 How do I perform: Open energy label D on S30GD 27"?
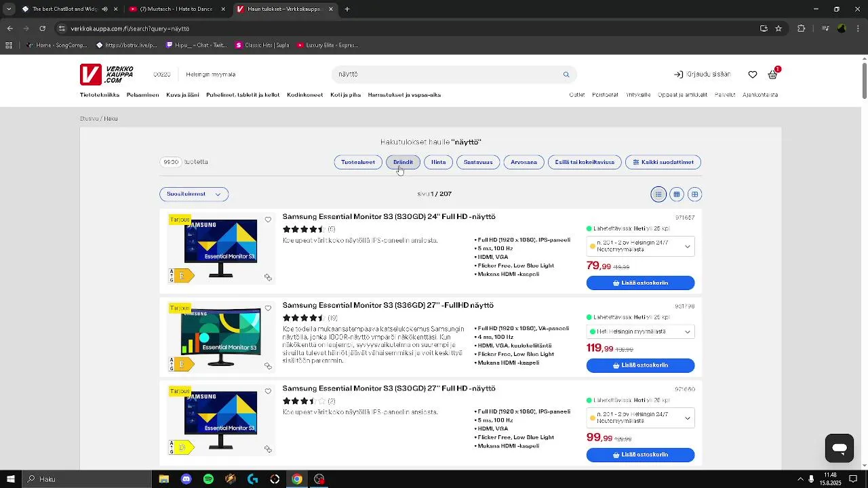pyautogui.click(x=182, y=447)
